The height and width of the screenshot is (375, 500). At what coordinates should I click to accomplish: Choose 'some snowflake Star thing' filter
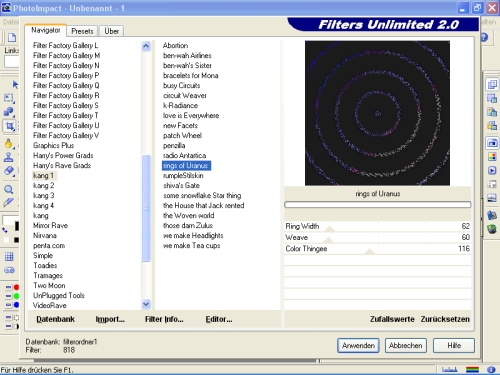coord(202,195)
